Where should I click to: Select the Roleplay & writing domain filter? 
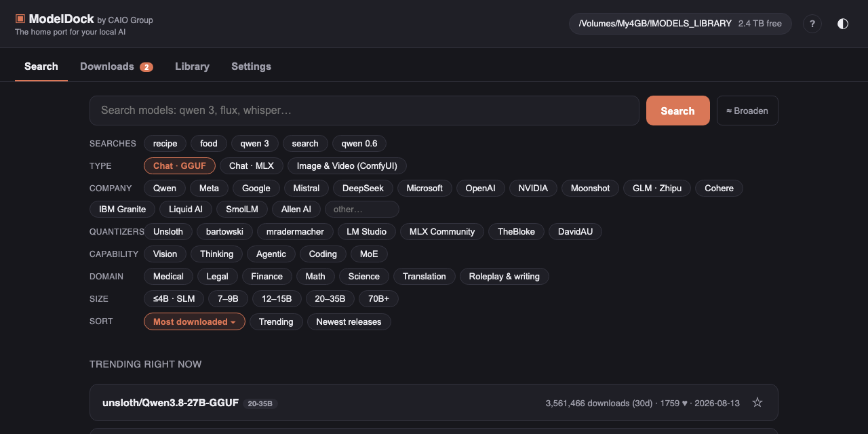tap(505, 276)
